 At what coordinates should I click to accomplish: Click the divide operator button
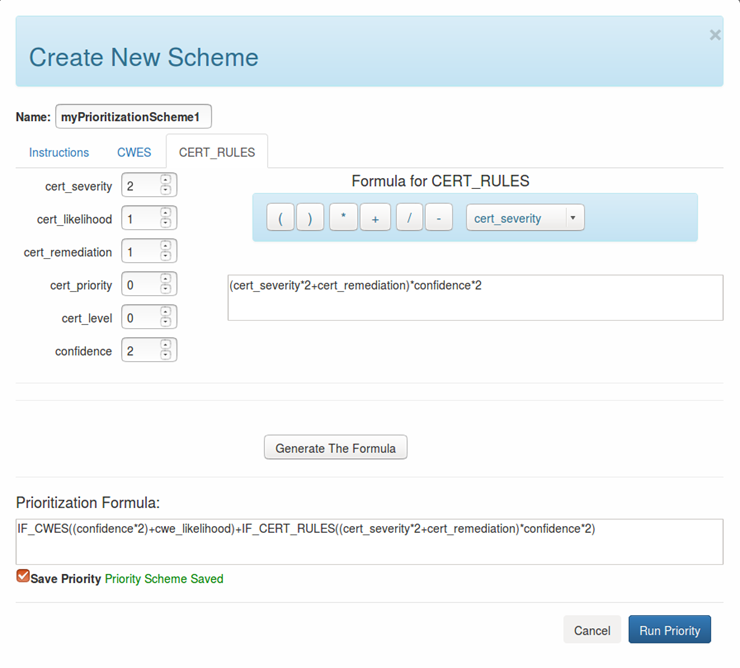(409, 218)
